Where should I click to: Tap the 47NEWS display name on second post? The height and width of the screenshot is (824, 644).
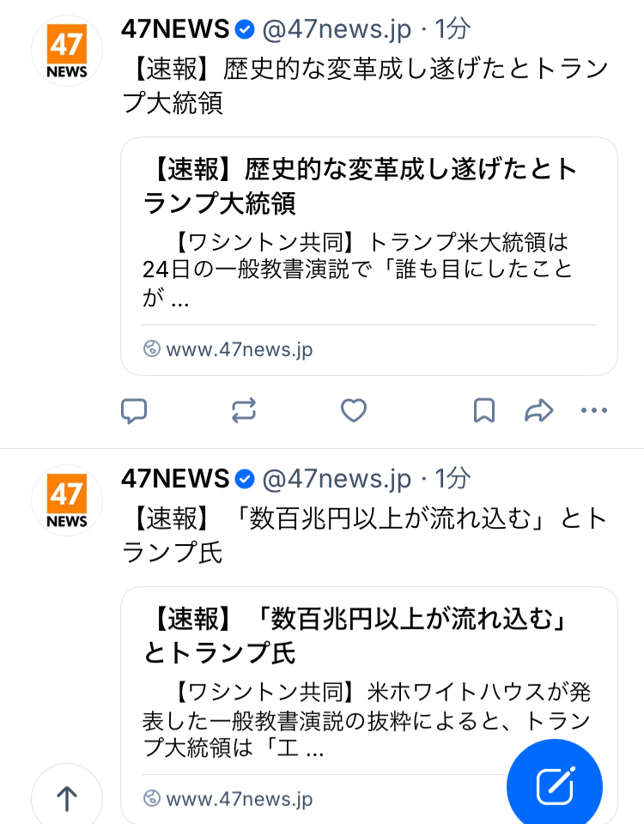coord(175,479)
